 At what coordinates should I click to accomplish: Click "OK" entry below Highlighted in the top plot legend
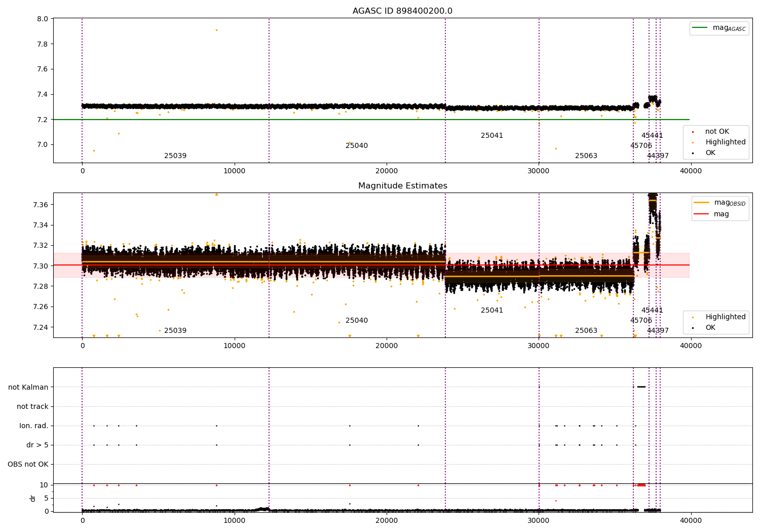pyautogui.click(x=710, y=153)
